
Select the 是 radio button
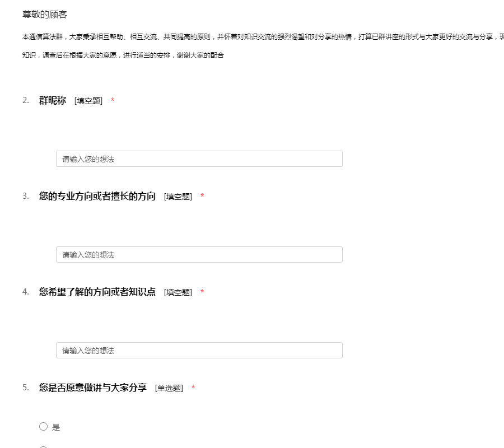point(43,427)
